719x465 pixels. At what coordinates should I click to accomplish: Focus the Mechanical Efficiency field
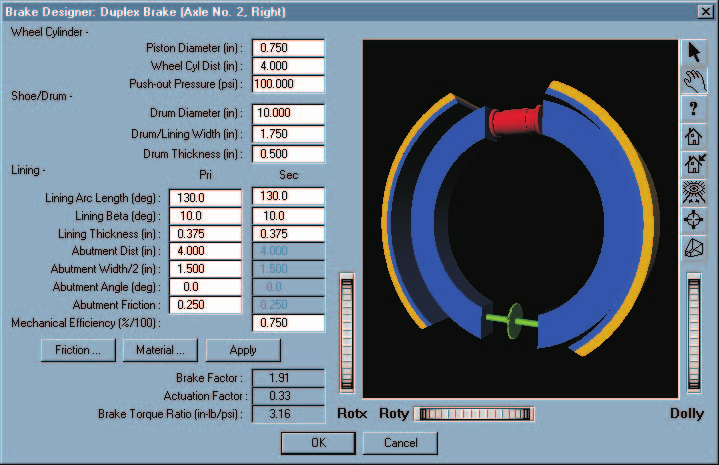pos(288,323)
